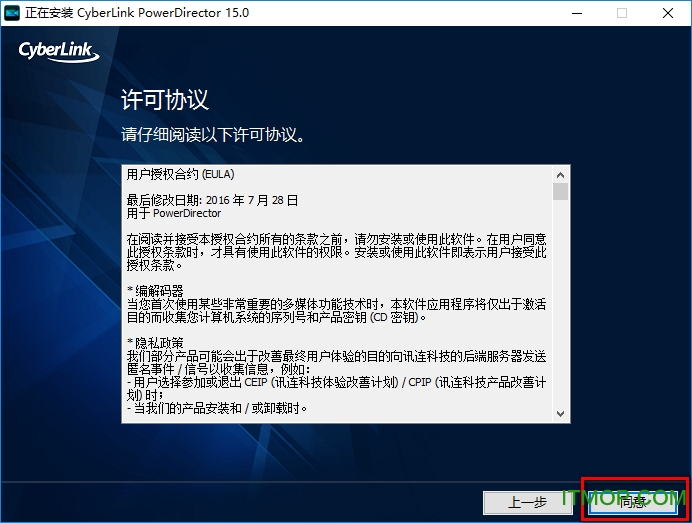Click the 许可协议 heading
This screenshot has height=523, width=692.
click(x=165, y=101)
